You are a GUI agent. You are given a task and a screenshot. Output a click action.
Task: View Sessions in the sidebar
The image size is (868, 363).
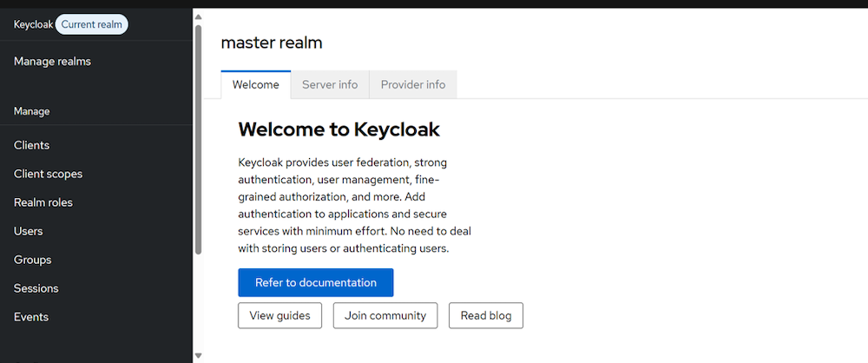coord(36,288)
